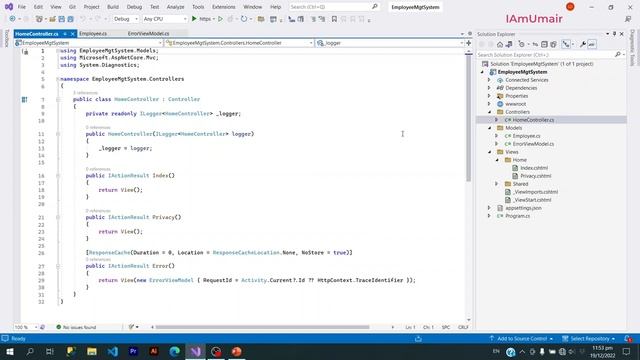Click Collapse All icon in Solution Explorer
640x360 pixels.
click(544, 44)
